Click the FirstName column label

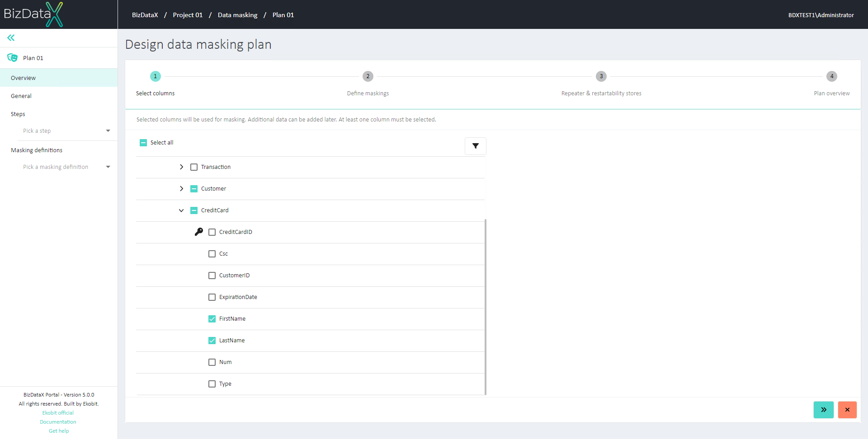click(232, 319)
